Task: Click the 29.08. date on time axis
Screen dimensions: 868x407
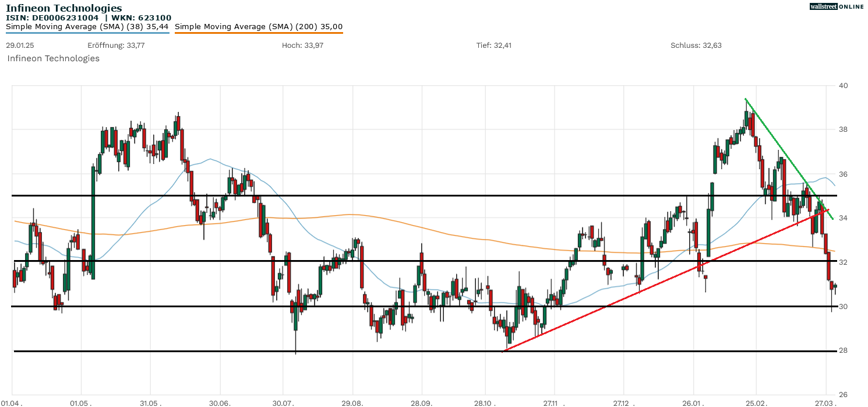Action: pyautogui.click(x=352, y=403)
